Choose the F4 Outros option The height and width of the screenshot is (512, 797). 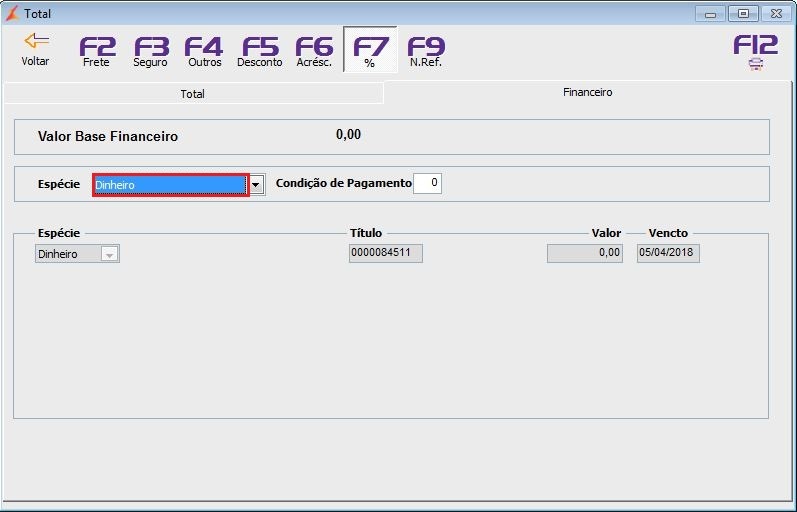pyautogui.click(x=204, y=51)
